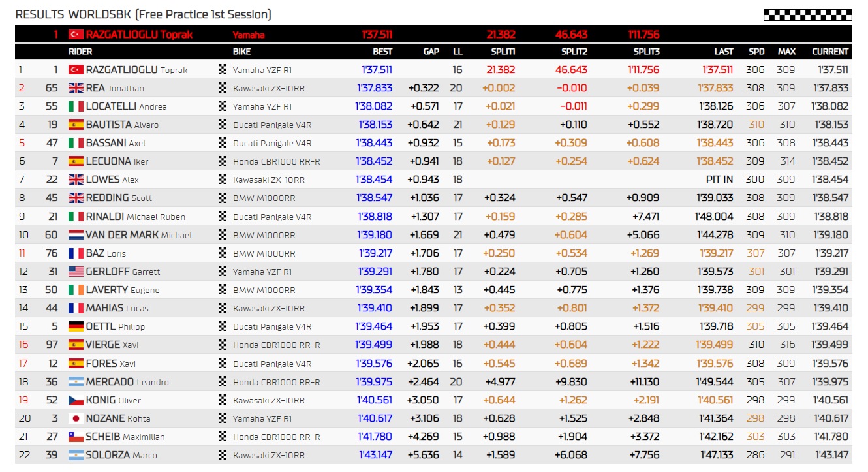Click checkered flag icon in Lowes' row

(x=223, y=180)
